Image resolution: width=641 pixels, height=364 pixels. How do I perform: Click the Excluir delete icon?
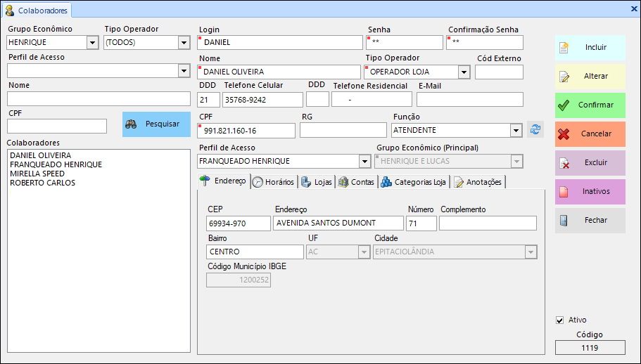pos(563,163)
